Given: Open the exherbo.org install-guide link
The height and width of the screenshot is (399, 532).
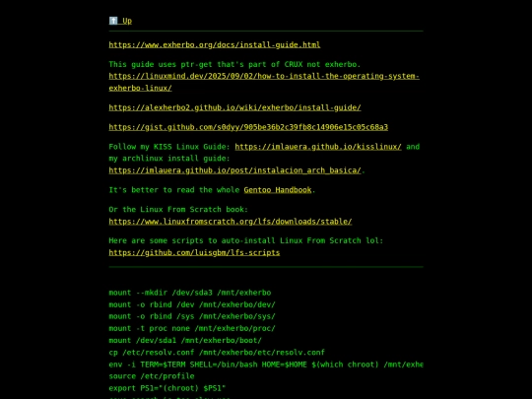Looking at the screenshot, I should [215, 44].
